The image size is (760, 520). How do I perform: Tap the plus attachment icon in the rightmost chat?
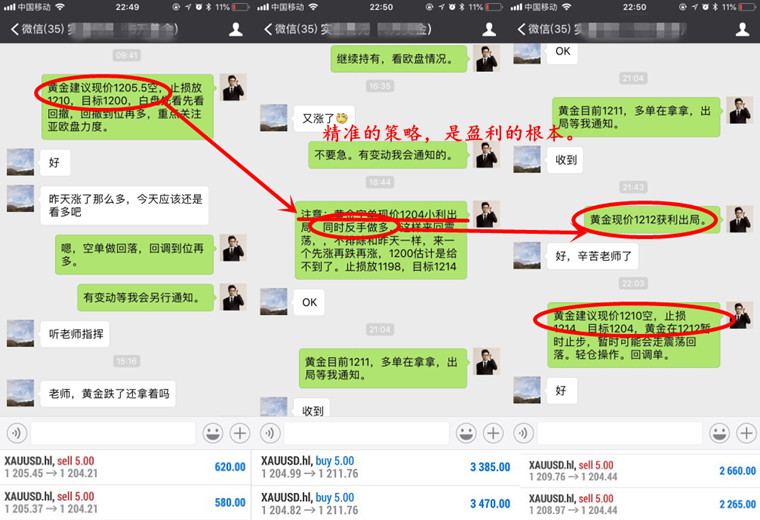coord(744,433)
